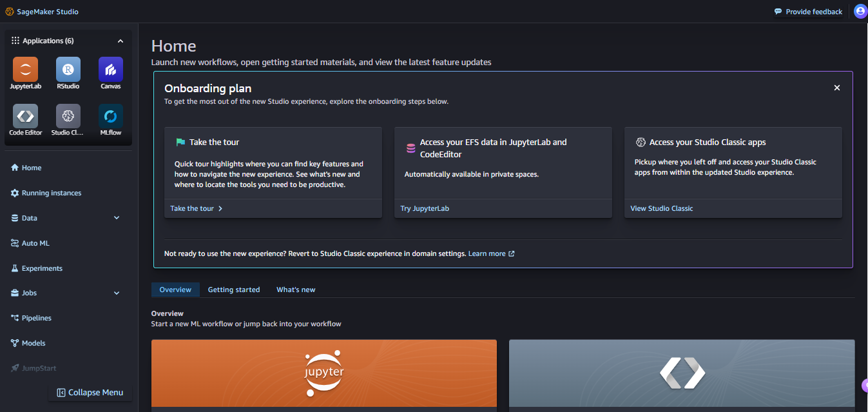Click the Auto ML icon in sidebar
This screenshot has height=412, width=868.
15,243
